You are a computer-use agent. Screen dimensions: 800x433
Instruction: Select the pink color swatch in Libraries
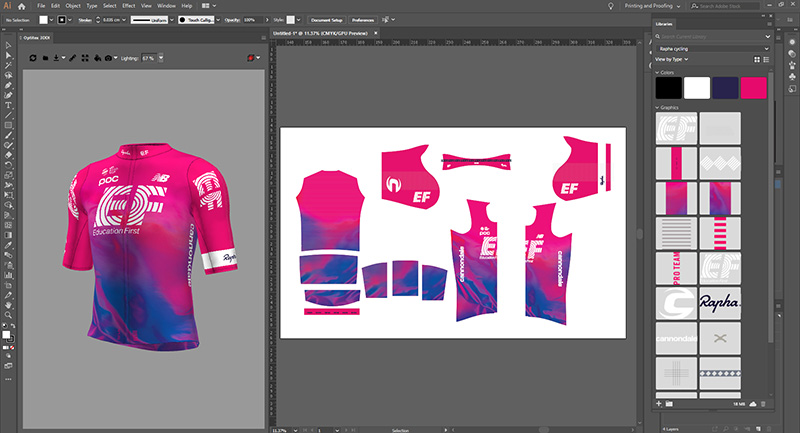click(753, 87)
